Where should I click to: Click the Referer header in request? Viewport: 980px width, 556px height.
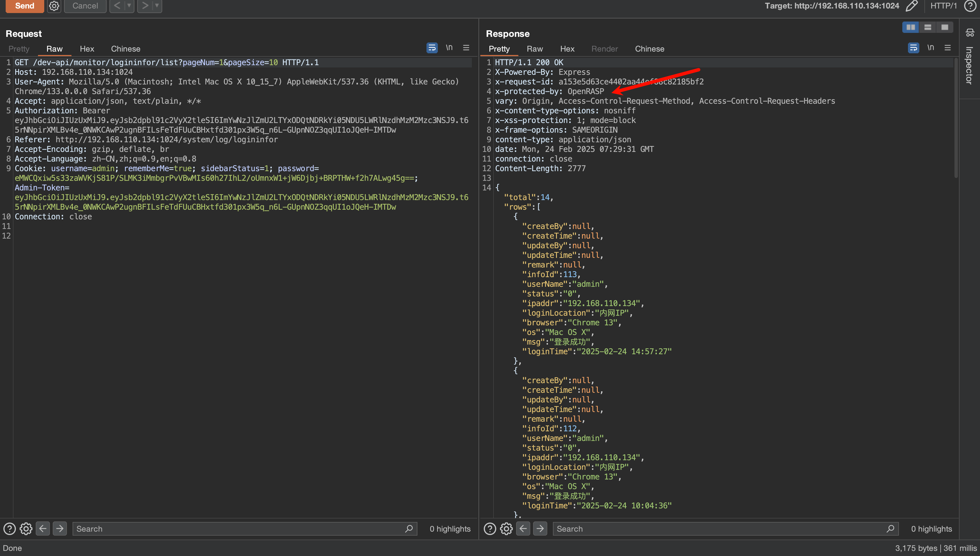pos(146,140)
